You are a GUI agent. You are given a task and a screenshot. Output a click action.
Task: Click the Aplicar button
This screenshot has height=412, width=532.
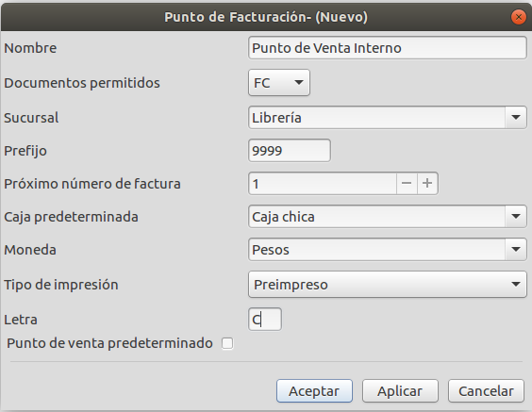pos(400,391)
